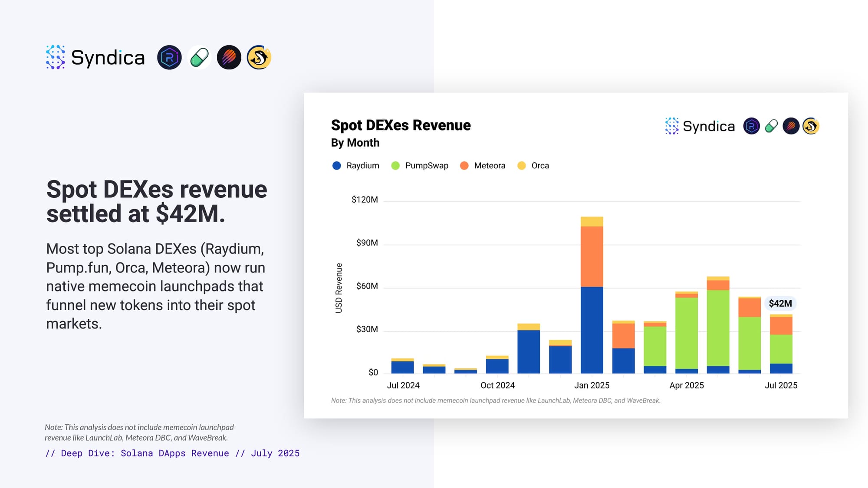Click the note beneath the chart in the card

click(496, 400)
